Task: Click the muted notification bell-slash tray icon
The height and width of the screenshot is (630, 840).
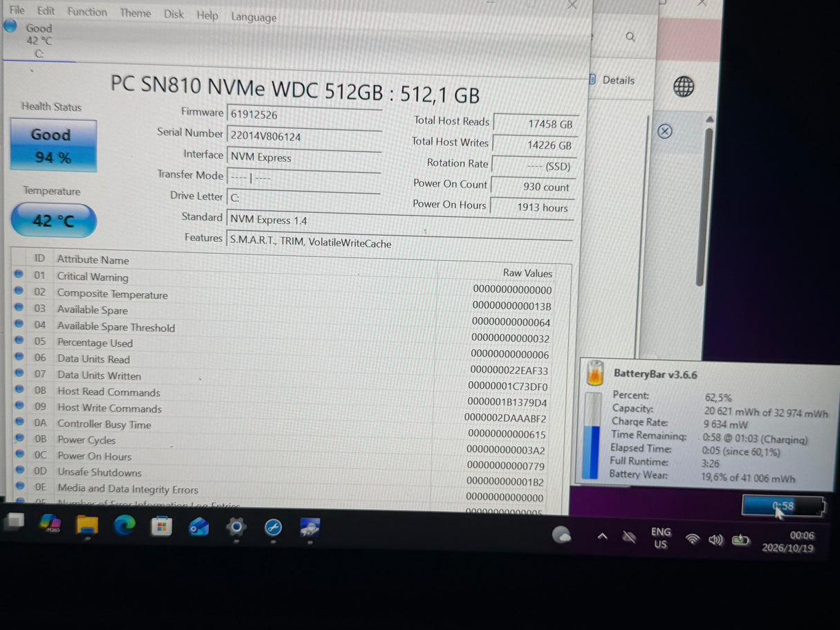Action: pyautogui.click(x=628, y=537)
